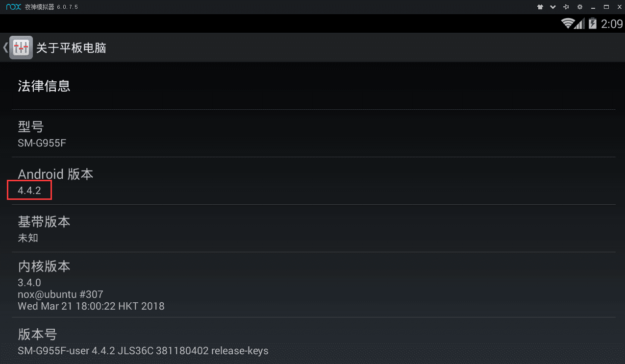Screen dimensions: 625x364
Task: Go back using the left chevron
Action: point(5,48)
